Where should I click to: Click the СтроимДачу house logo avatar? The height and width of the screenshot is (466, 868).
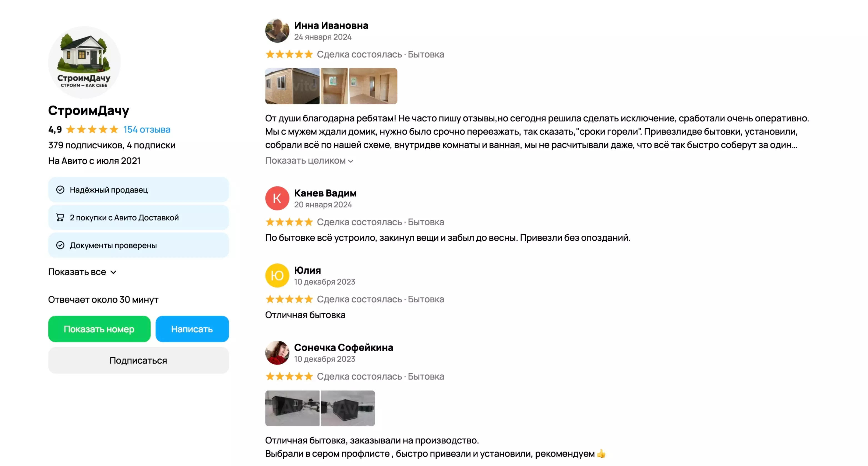(84, 62)
